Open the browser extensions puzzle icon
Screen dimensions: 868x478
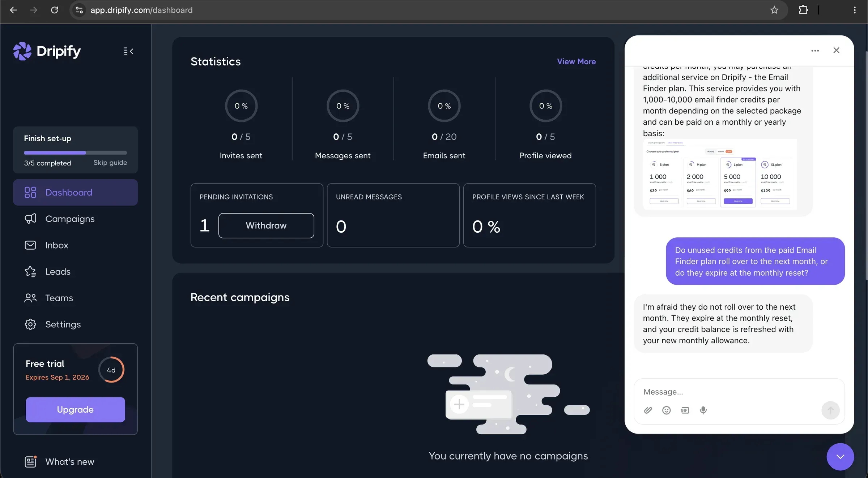pos(803,10)
